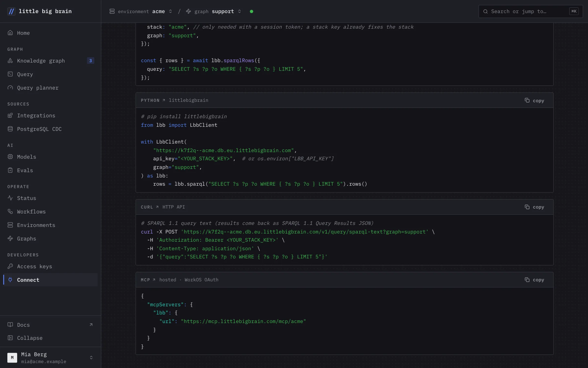Click the mcp.littlebigbrain.com URL text
The image size is (588, 368).
coord(243,321)
